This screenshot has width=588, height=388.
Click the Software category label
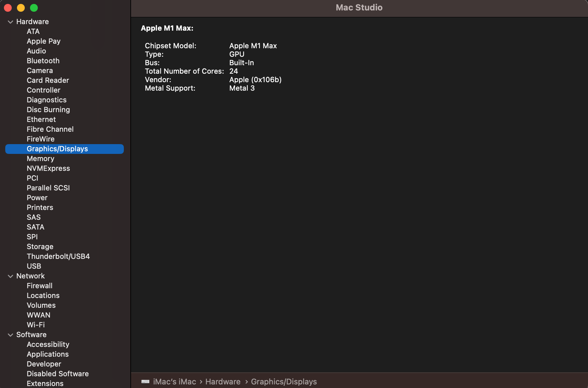coord(32,335)
